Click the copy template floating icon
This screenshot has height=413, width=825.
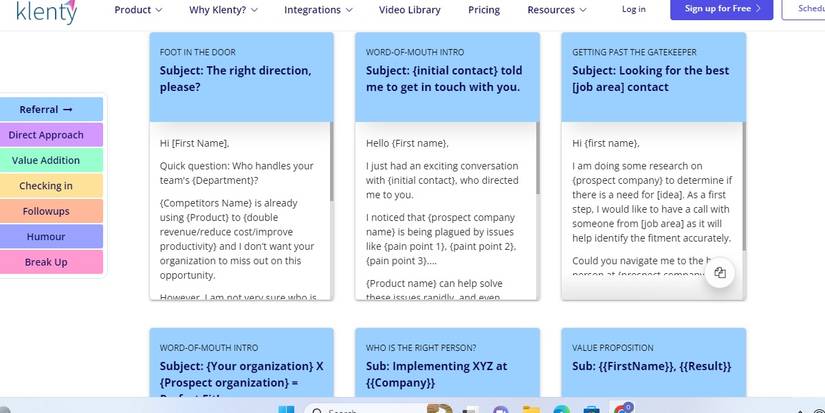pyautogui.click(x=719, y=274)
